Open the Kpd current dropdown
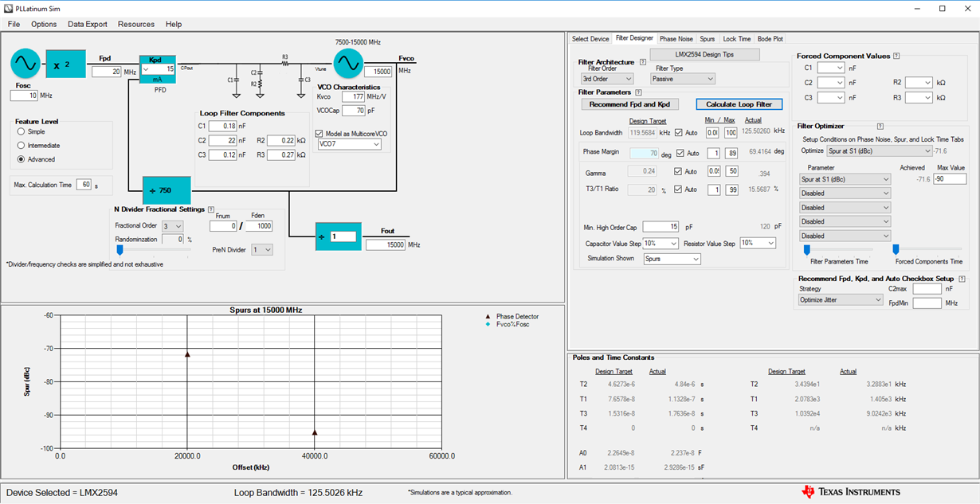Image resolution: width=980 pixels, height=504 pixels. click(158, 69)
